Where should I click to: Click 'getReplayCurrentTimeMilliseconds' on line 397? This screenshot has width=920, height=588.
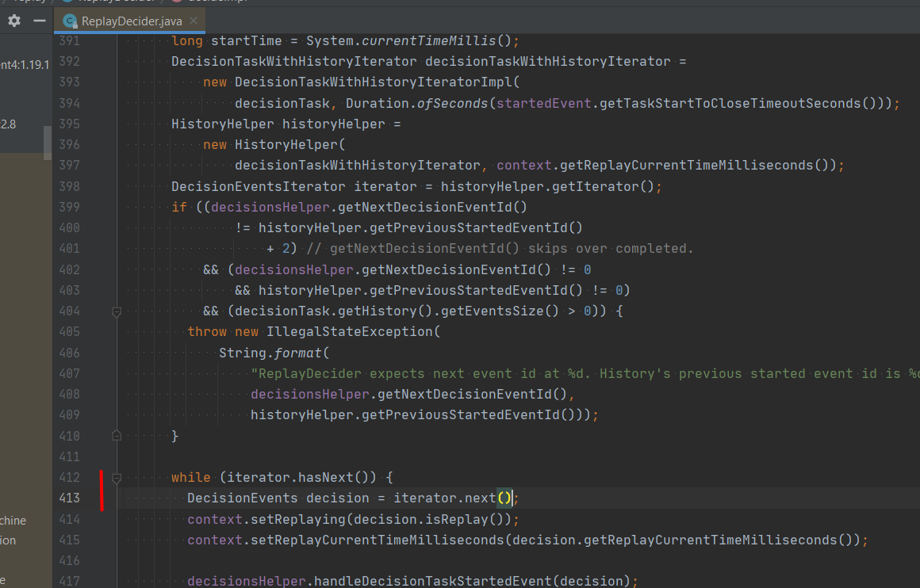687,166
